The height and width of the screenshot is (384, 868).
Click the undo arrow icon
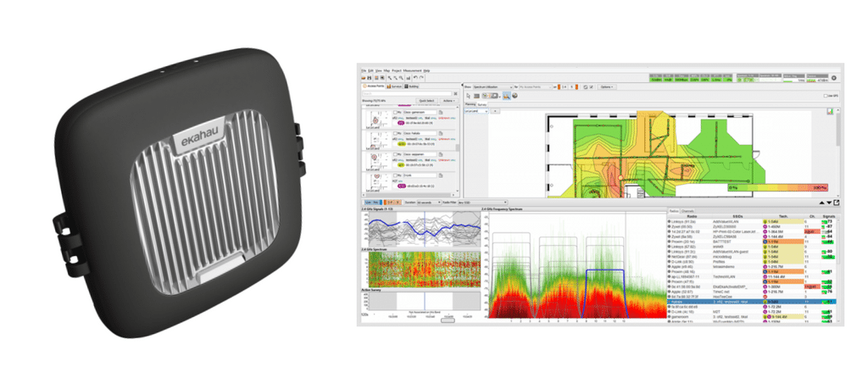point(415,77)
